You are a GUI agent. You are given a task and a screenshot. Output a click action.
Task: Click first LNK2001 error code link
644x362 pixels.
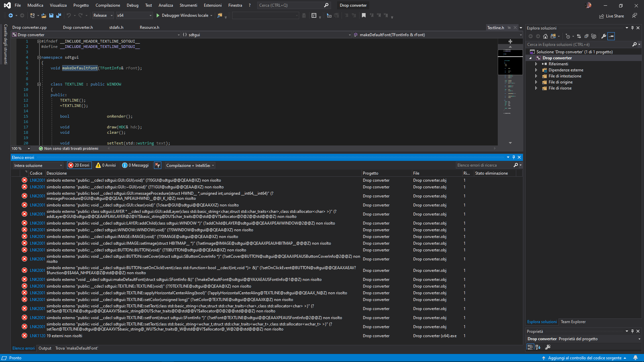[37, 180]
